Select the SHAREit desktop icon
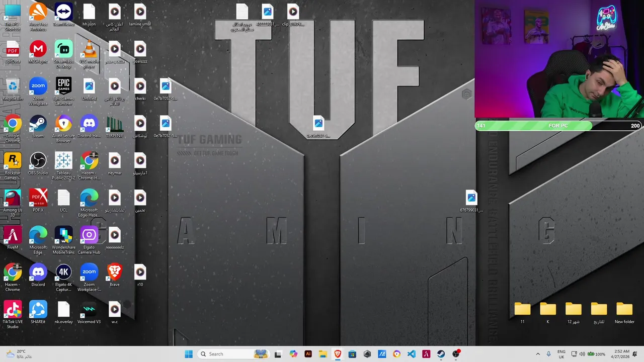The height and width of the screenshot is (362, 644). [x=38, y=313]
